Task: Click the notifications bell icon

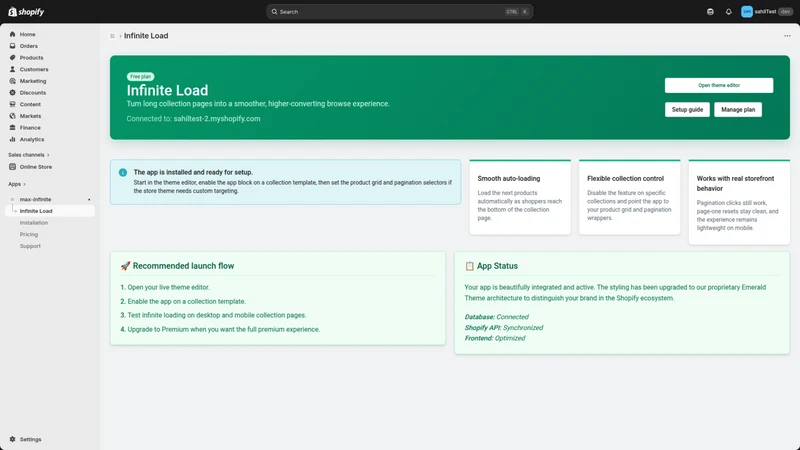Action: coord(729,12)
